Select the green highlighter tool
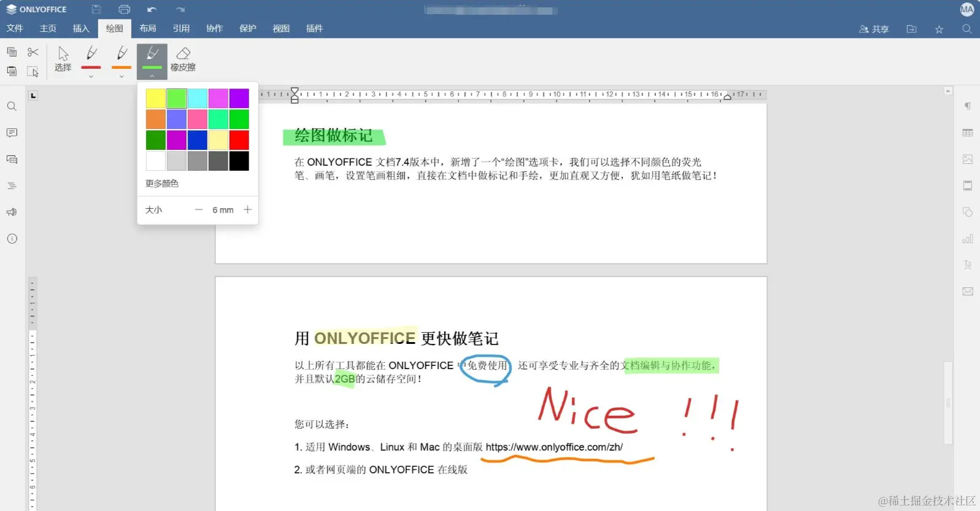980x511 pixels. point(152,57)
